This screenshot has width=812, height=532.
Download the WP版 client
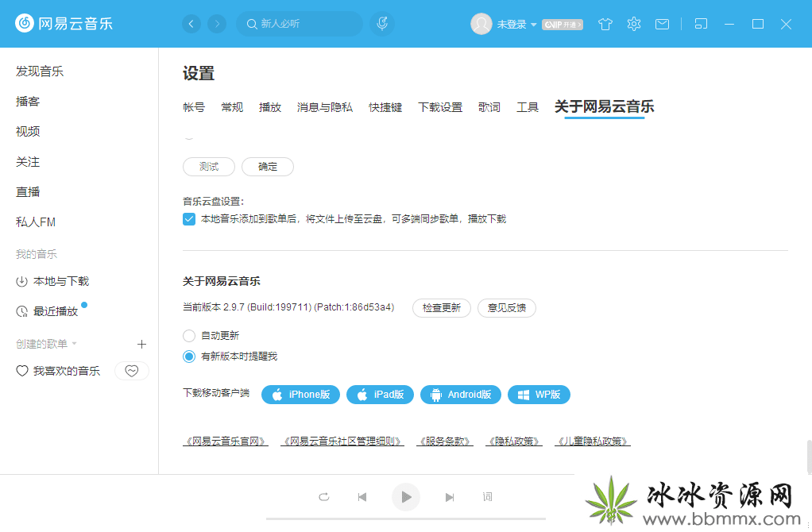click(x=539, y=395)
